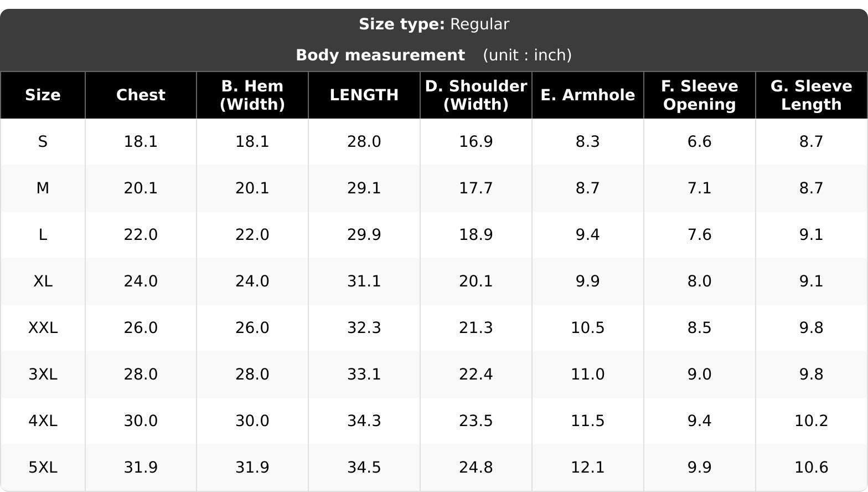
Task: Click the XL size row label
Action: (43, 281)
